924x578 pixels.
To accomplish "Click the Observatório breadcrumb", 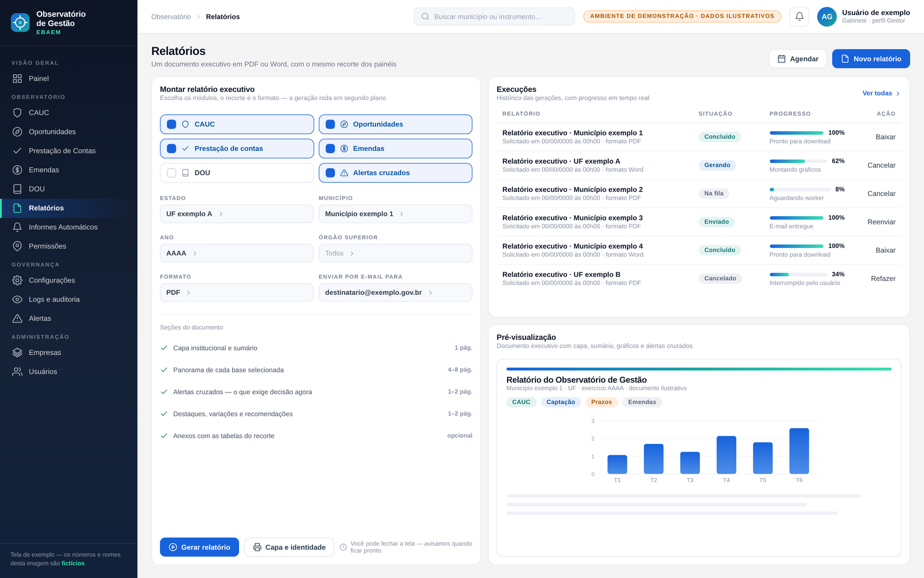I will [171, 17].
